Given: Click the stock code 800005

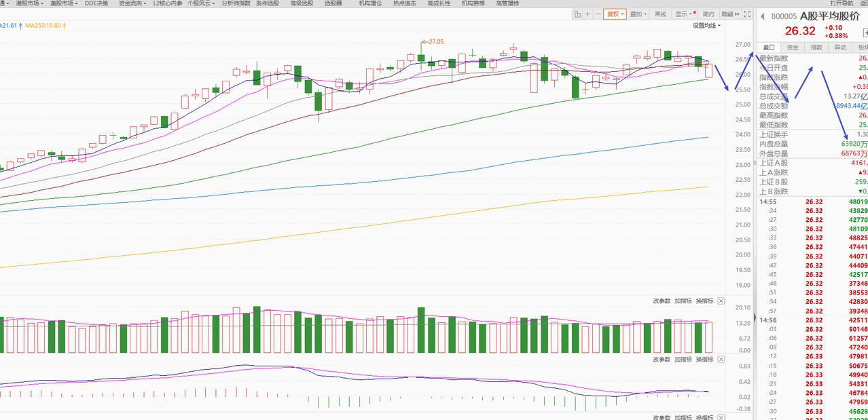Looking at the screenshot, I should pyautogui.click(x=784, y=16).
